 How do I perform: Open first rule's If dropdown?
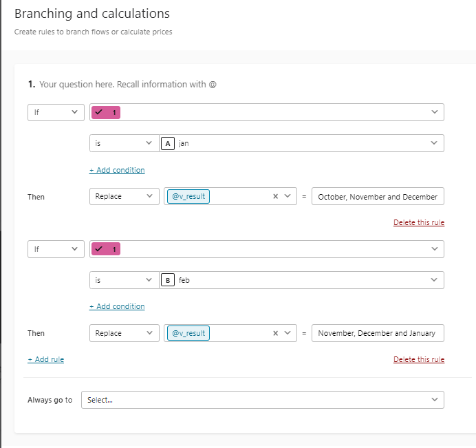(x=56, y=112)
